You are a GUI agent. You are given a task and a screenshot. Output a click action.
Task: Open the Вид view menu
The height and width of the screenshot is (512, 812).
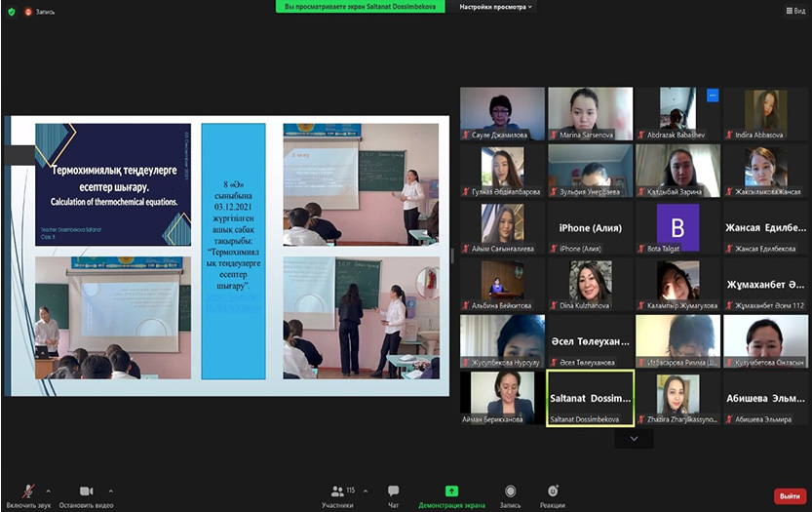tap(793, 11)
